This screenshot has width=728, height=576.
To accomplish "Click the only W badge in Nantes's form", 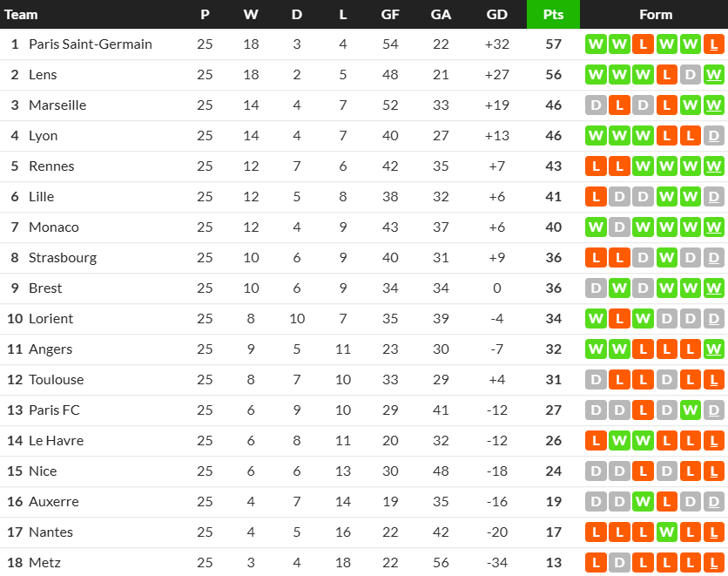I will coord(667,532).
